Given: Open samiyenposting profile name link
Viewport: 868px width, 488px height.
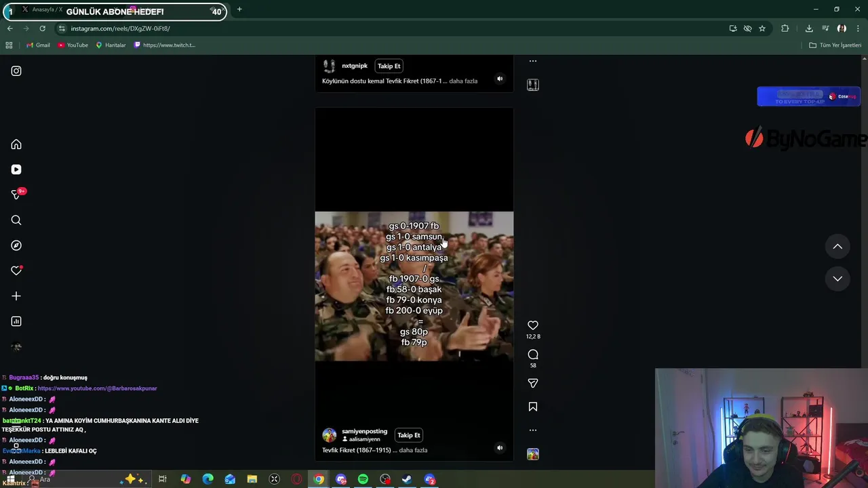Looking at the screenshot, I should (x=364, y=431).
